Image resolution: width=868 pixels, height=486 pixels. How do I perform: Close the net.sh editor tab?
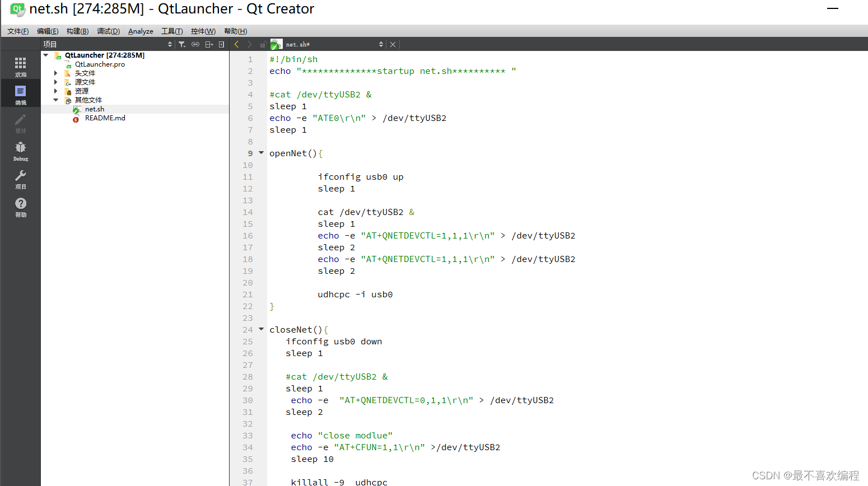392,44
